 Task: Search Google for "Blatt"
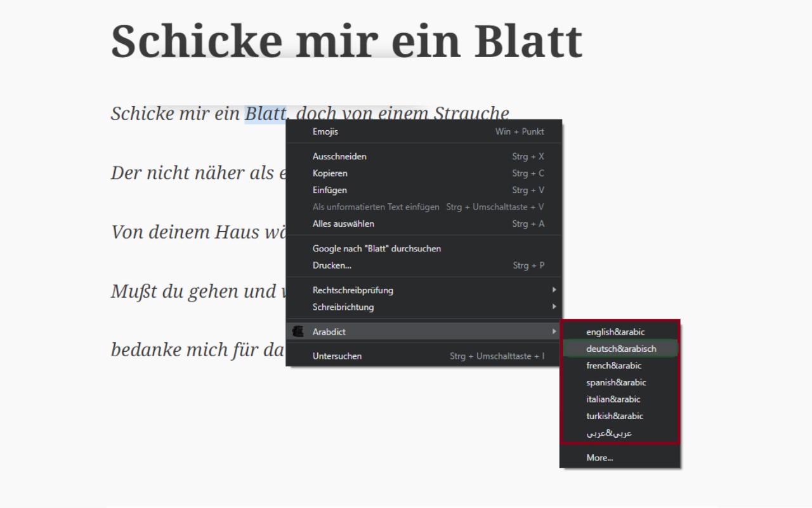[377, 248]
